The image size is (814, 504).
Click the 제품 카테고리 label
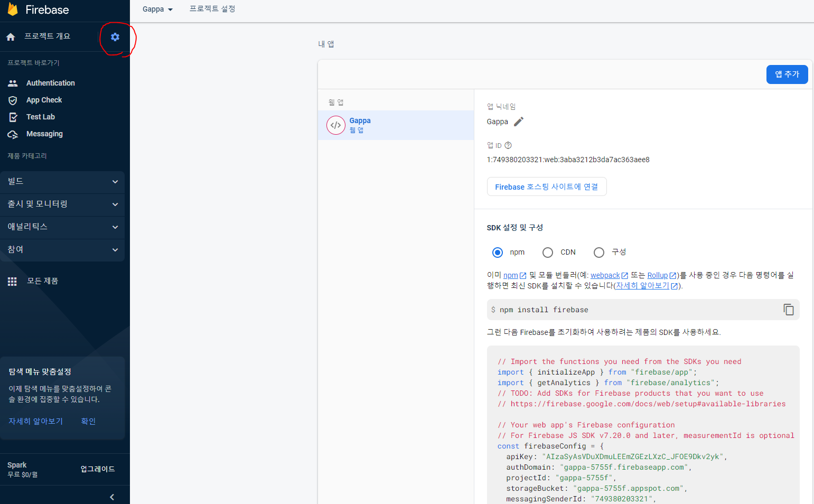click(x=27, y=156)
